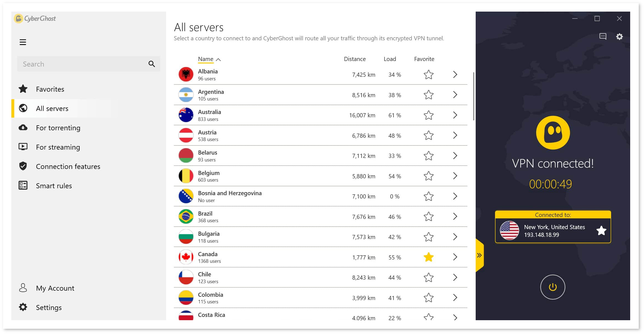Click the United States flag icon
The image size is (644, 334).
[x=509, y=230]
